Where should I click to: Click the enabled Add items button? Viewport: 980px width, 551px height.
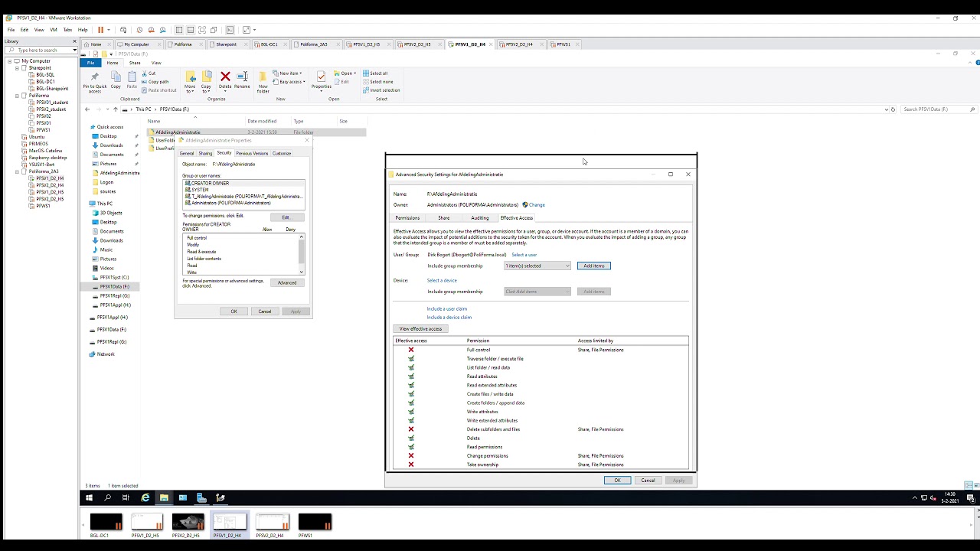tap(594, 266)
